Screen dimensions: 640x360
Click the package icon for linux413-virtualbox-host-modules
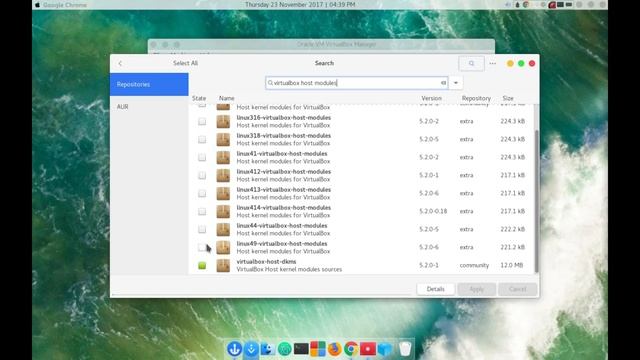pos(223,193)
